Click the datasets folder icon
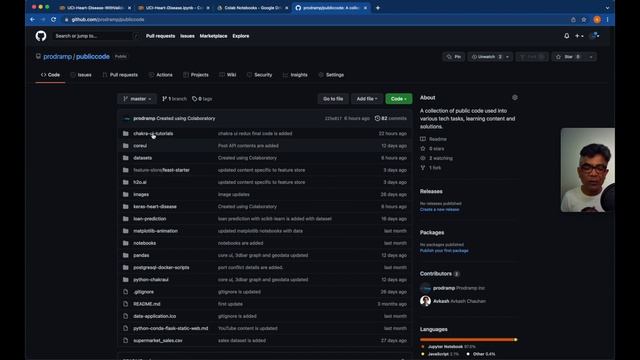 [126, 158]
